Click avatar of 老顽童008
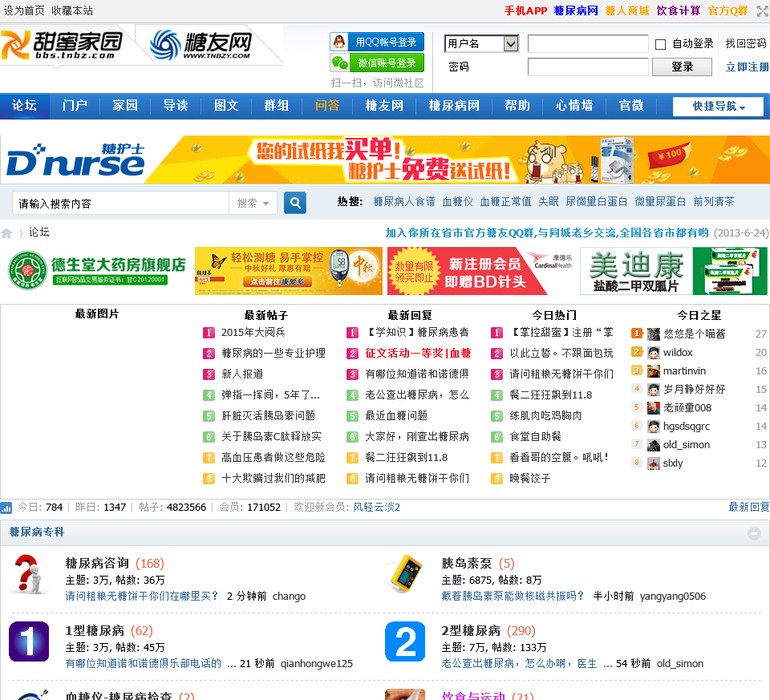The height and width of the screenshot is (700, 770). (654, 408)
